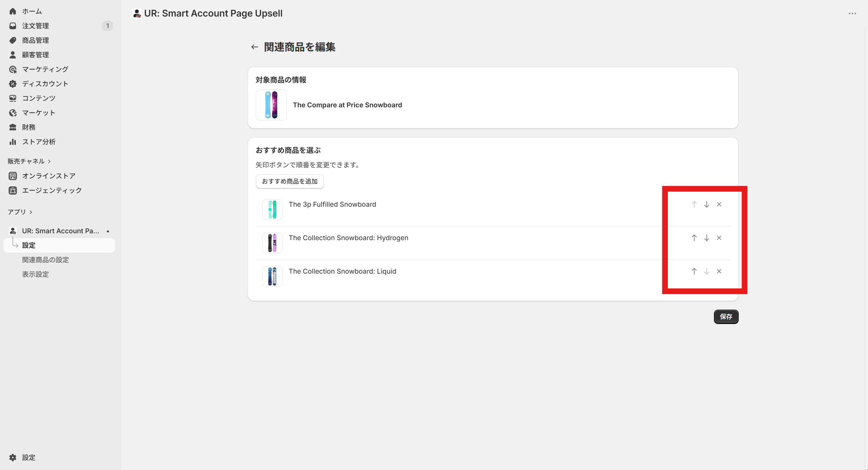Open the three-dot more actions menu

852,13
